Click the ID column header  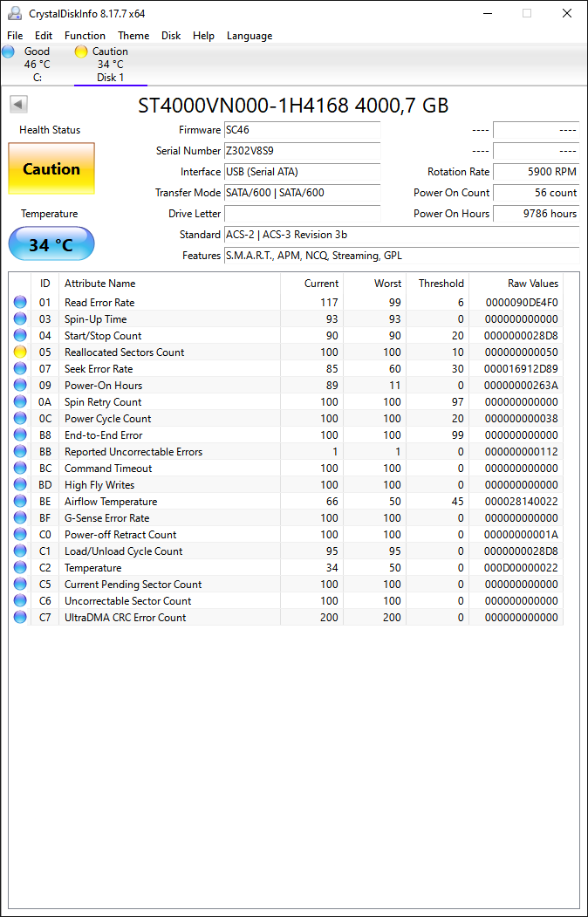point(45,283)
